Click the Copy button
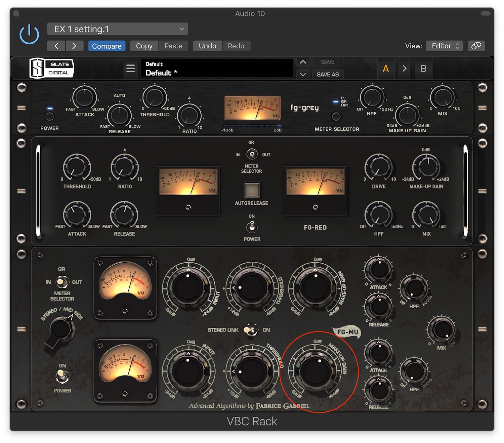 (144, 46)
